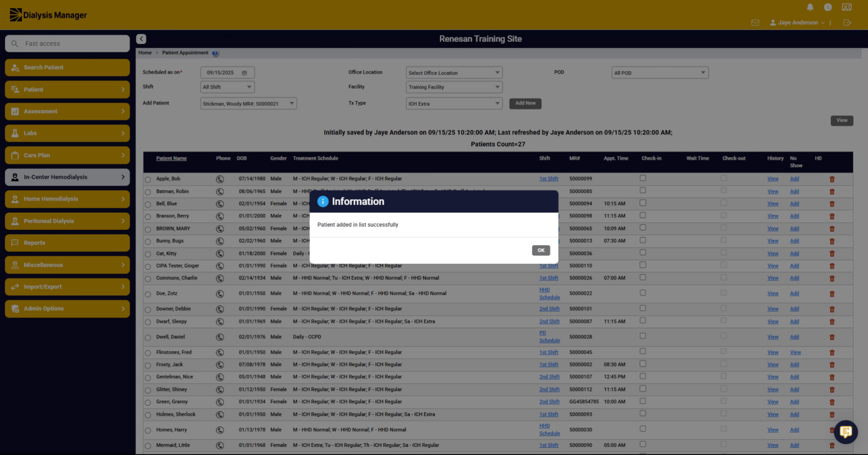The height and width of the screenshot is (455, 868).
Task: Click the Fast access search field
Action: coord(67,44)
